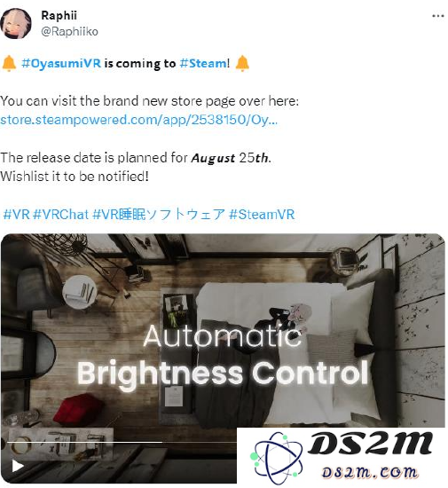The image size is (448, 488).
Task: Click the Raphii display name
Action: point(59,15)
